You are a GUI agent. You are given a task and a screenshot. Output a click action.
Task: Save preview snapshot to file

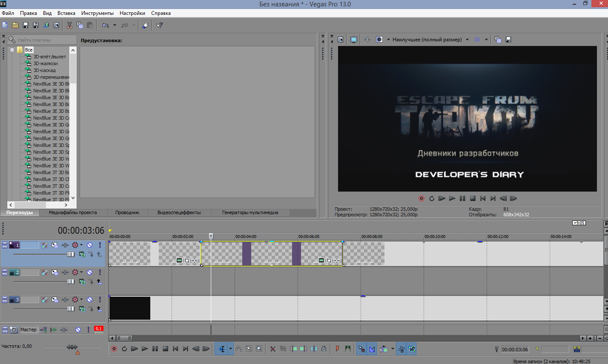pos(508,40)
